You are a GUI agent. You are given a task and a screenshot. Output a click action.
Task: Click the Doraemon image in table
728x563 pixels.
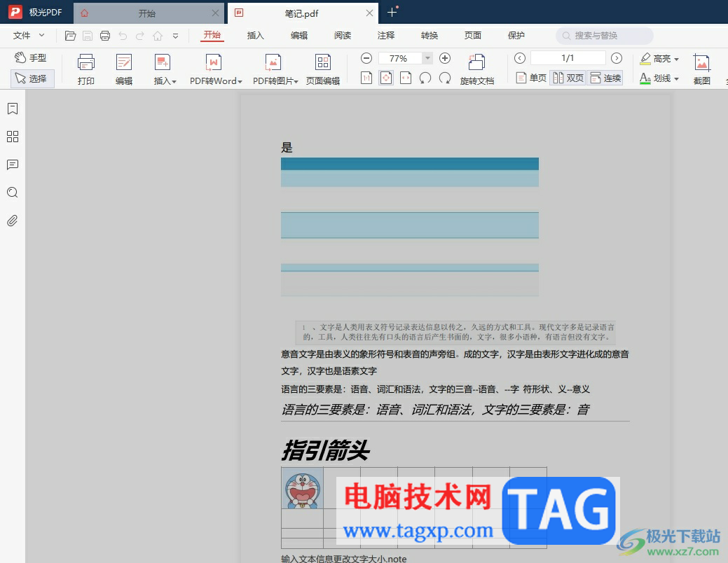pos(302,488)
